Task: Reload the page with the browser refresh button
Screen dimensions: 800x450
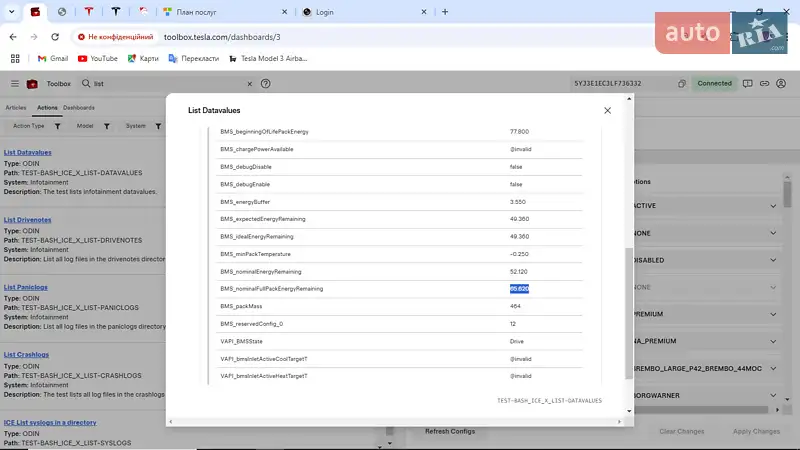Action: click(x=57, y=36)
